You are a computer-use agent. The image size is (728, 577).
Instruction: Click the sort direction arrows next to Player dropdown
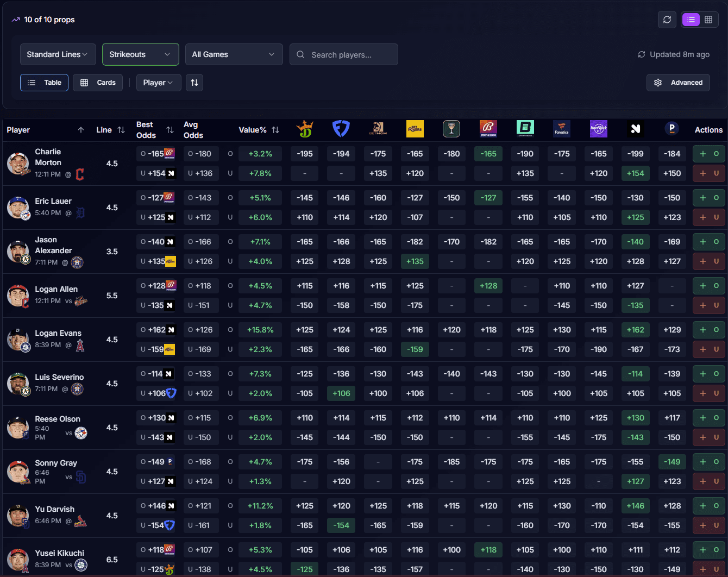(x=194, y=83)
